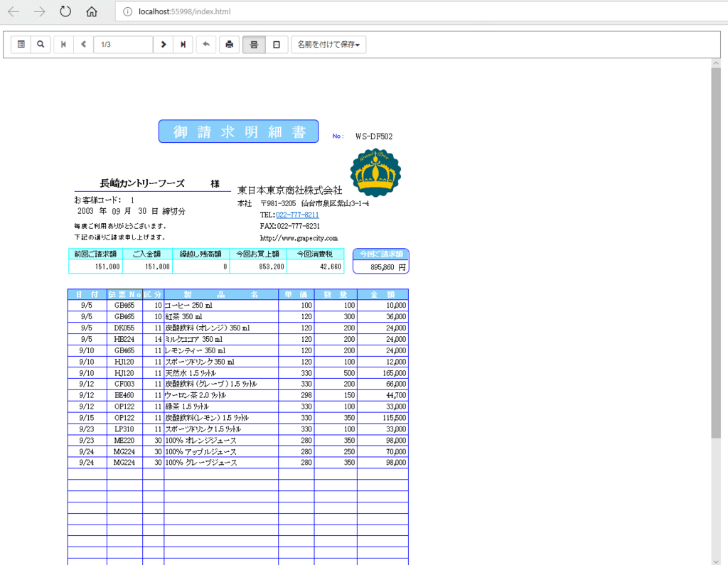Click customer name 長崎カントリーフーズ

click(x=142, y=183)
